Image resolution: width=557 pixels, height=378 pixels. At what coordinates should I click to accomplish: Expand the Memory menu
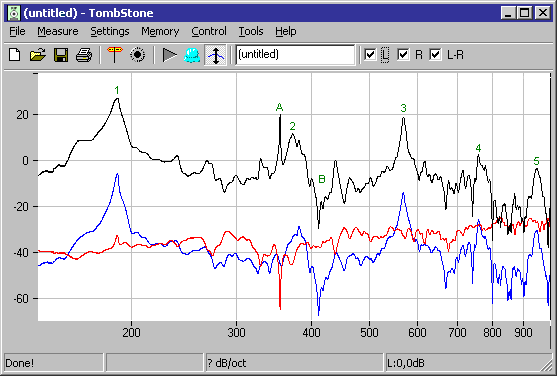(x=160, y=31)
